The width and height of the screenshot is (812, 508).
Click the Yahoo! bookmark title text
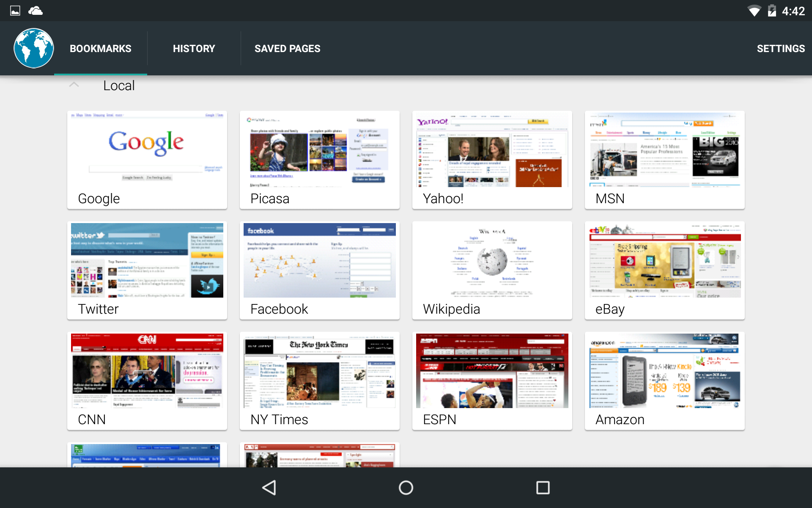(x=443, y=199)
